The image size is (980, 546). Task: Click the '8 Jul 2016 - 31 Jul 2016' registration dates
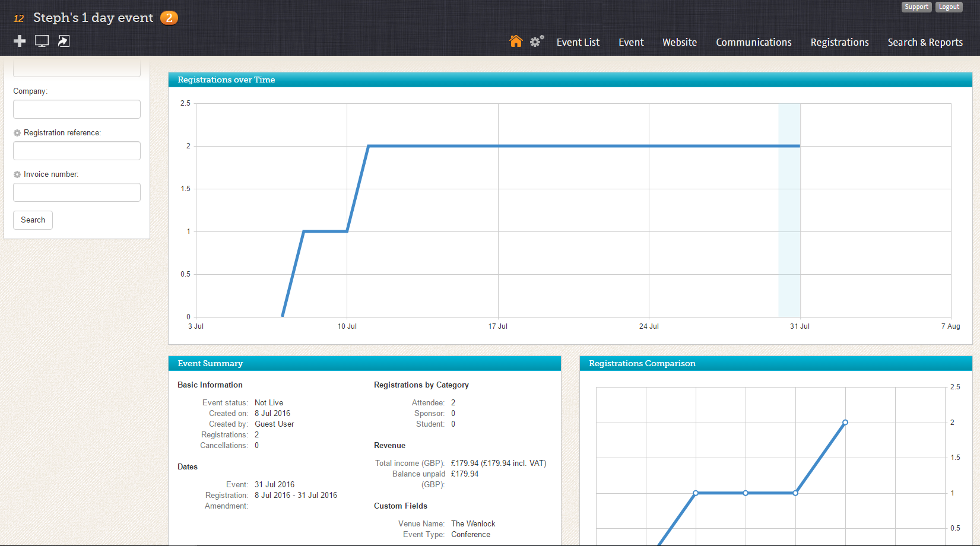(x=296, y=496)
